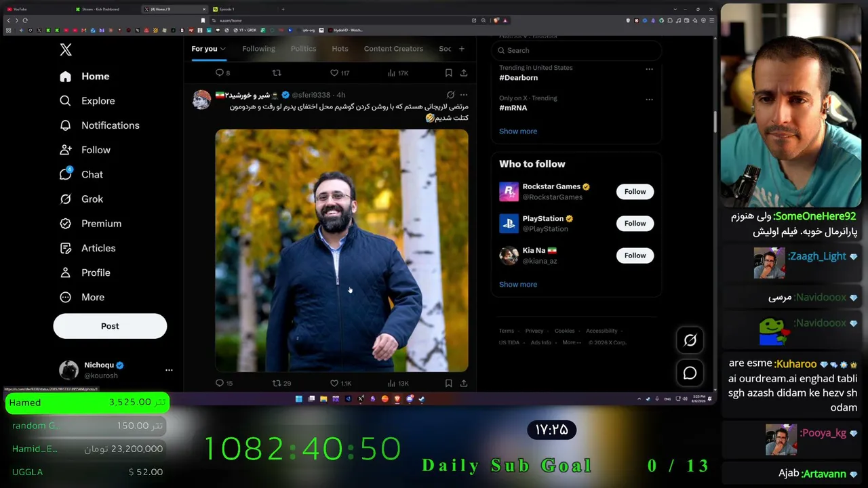Screen dimensions: 868x488
Task: View analytics showing 17K views
Action: [397, 73]
